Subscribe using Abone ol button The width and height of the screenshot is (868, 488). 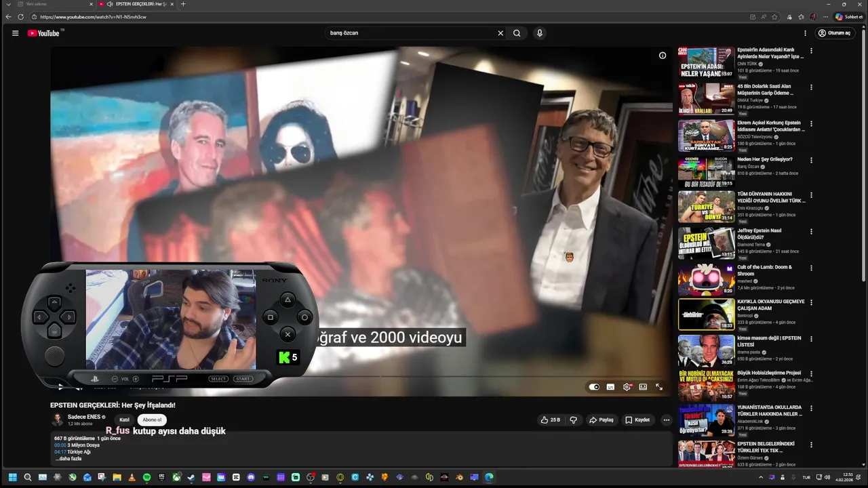click(x=152, y=420)
